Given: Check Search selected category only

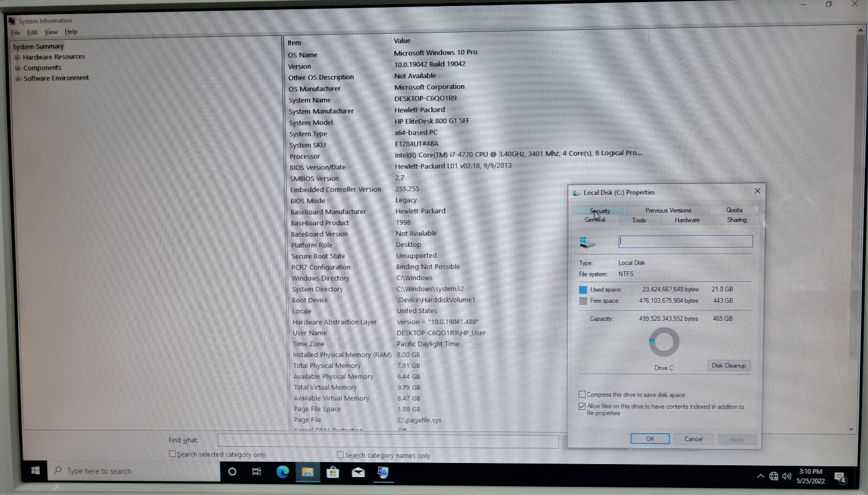Looking at the screenshot, I should (x=172, y=454).
